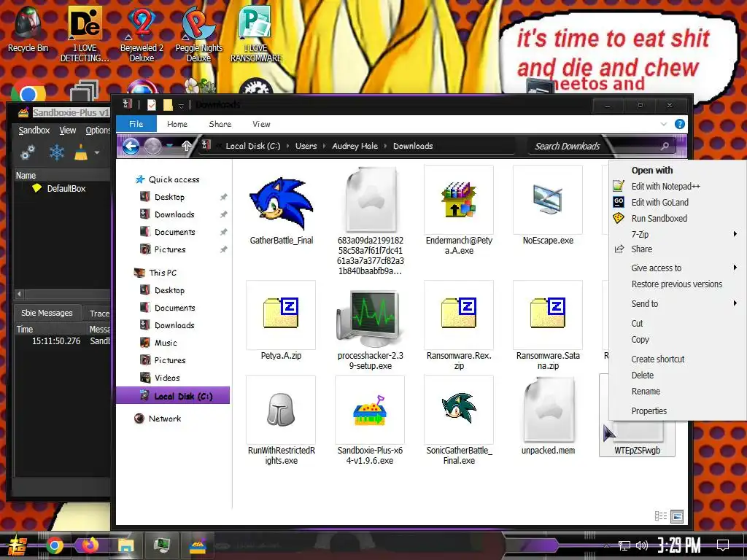Expand the Give access to submenu

click(x=735, y=268)
